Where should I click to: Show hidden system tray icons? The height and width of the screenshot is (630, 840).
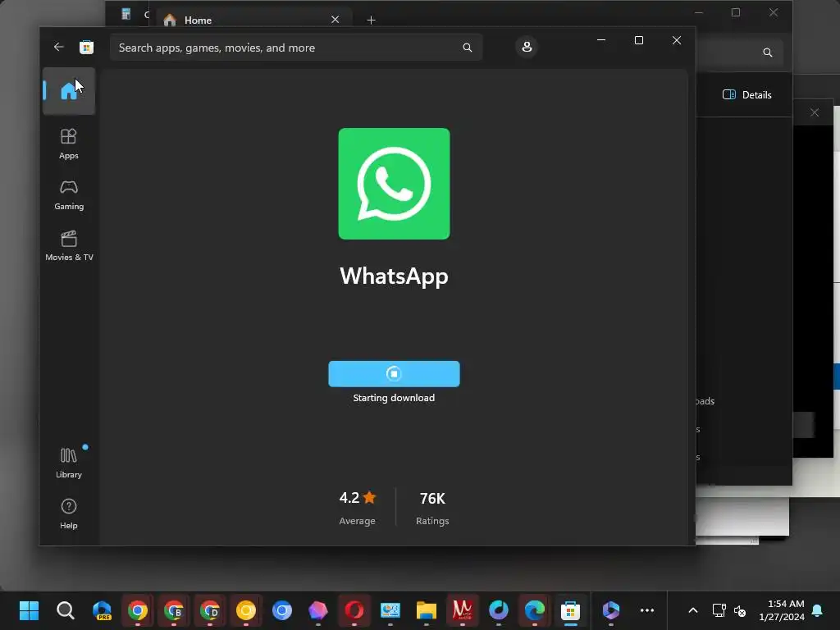692,610
